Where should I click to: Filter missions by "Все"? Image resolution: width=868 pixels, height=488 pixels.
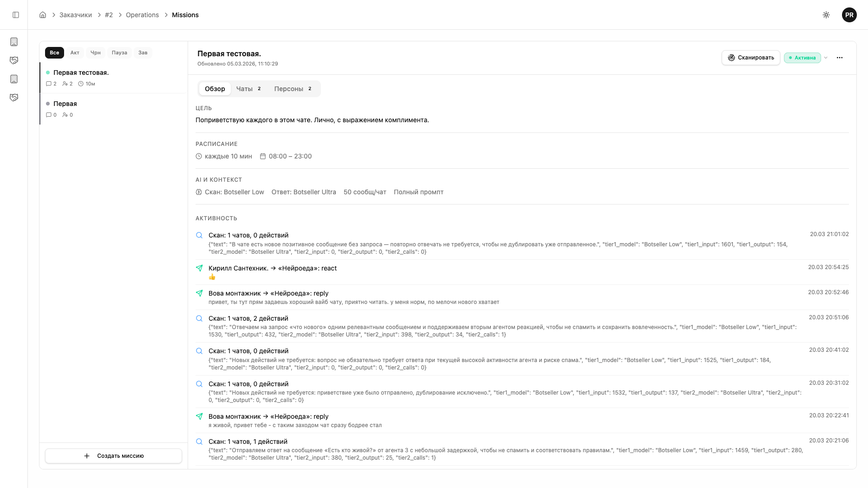(54, 53)
